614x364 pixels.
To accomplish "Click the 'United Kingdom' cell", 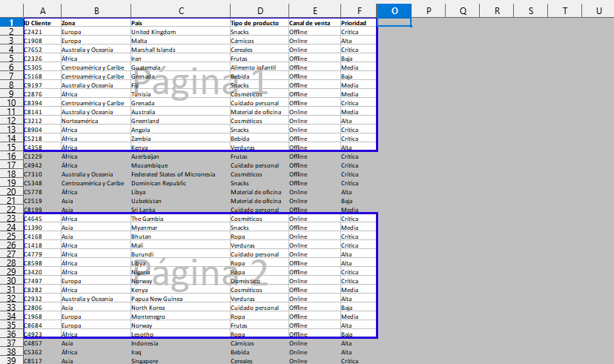I will pos(153,32).
